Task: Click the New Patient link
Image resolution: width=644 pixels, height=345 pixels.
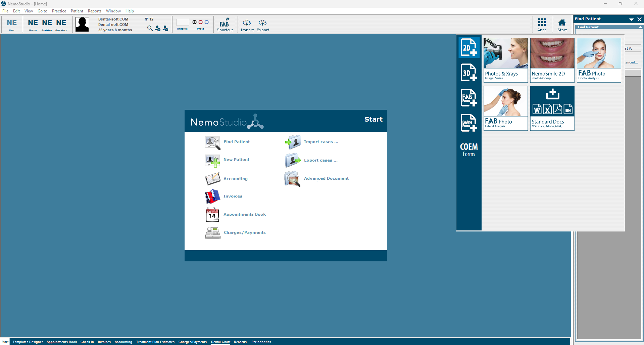Action: pos(236,160)
